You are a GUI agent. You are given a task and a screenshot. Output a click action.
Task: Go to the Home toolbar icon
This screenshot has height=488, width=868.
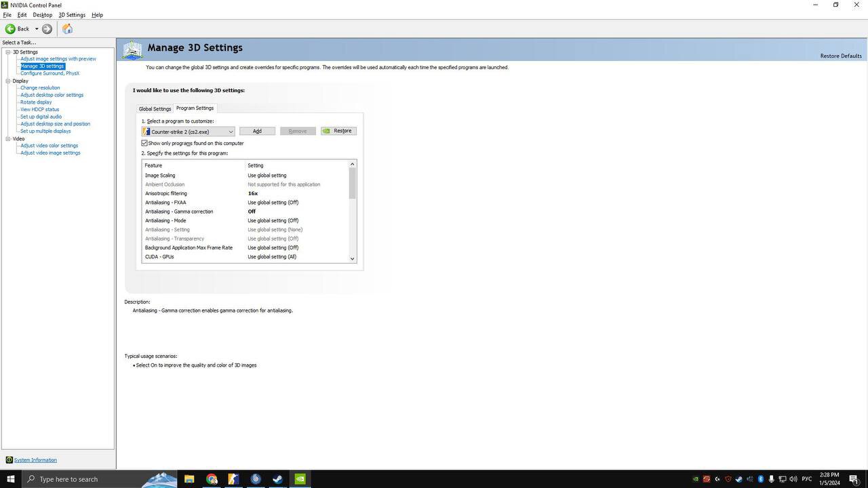coord(67,28)
